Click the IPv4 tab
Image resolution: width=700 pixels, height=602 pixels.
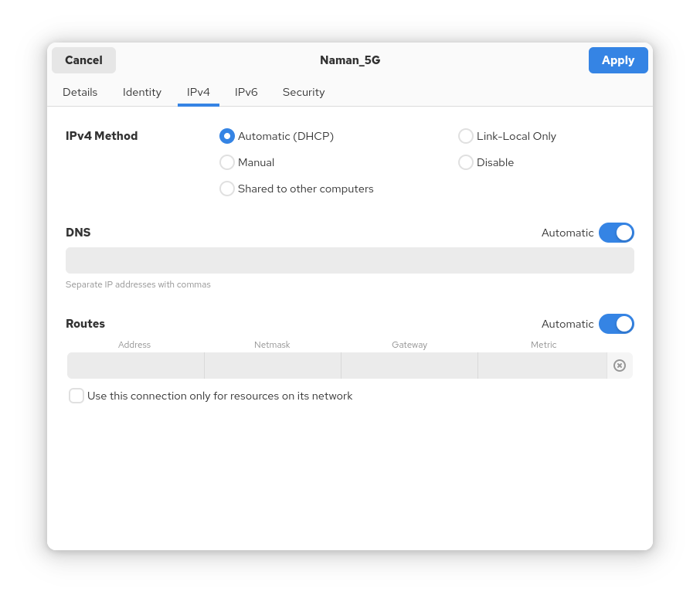(199, 92)
